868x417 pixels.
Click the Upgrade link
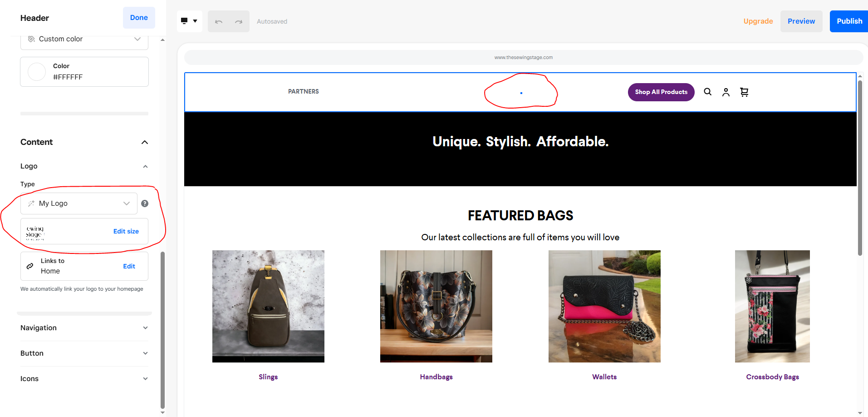coord(758,21)
